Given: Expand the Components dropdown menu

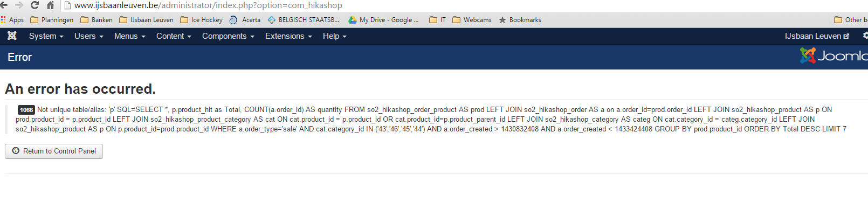Looking at the screenshot, I should (x=228, y=36).
